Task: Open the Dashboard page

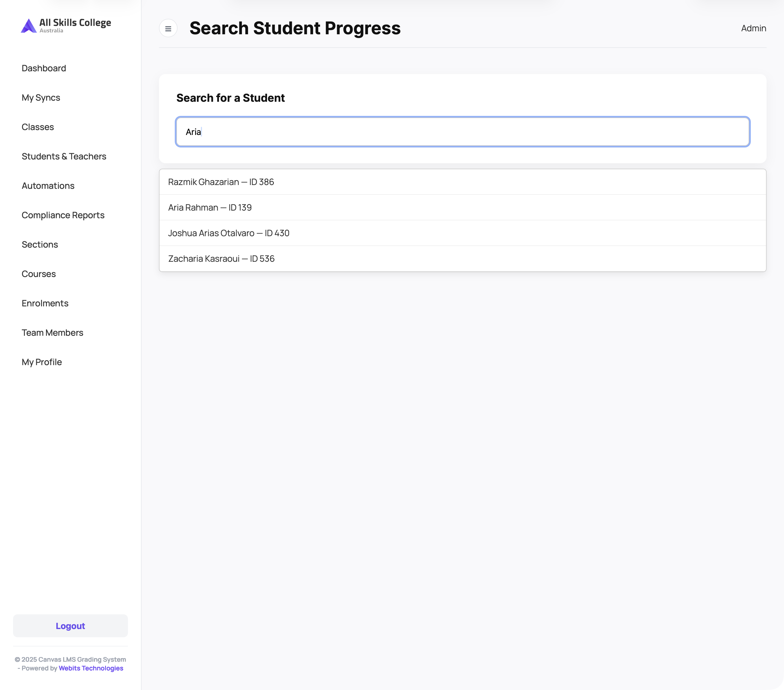Action: pyautogui.click(x=44, y=68)
